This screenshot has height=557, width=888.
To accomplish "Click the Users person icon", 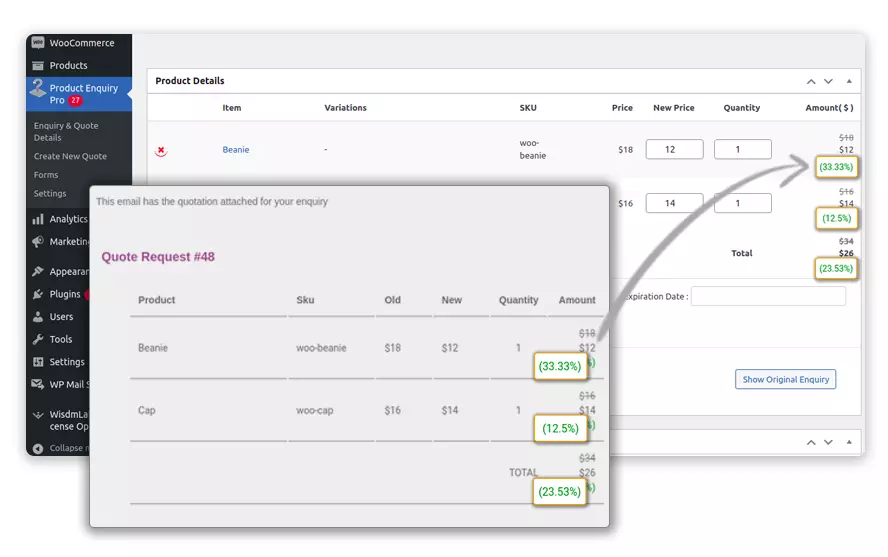I will 38,317.
